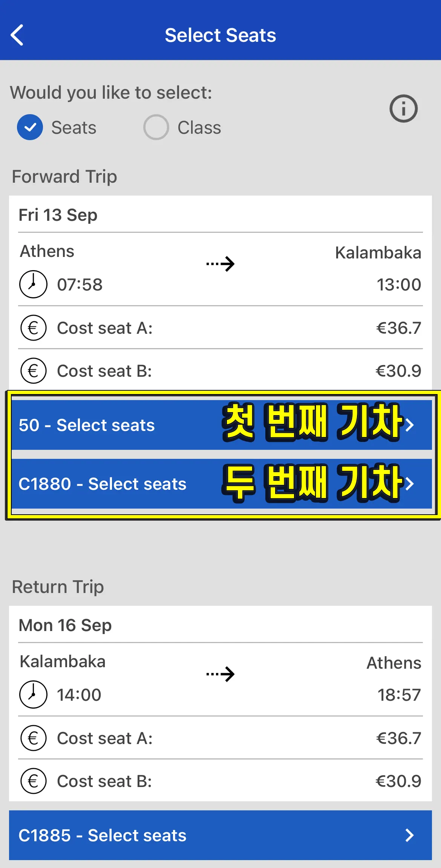Viewport: 441px width, 868px height.
Task: Tap euro icon for forward Cost seat B
Action: pos(33,371)
